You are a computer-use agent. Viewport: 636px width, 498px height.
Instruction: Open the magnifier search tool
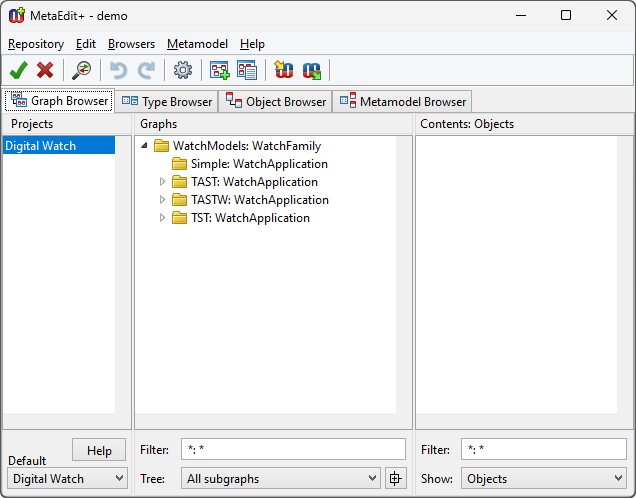[x=82, y=70]
